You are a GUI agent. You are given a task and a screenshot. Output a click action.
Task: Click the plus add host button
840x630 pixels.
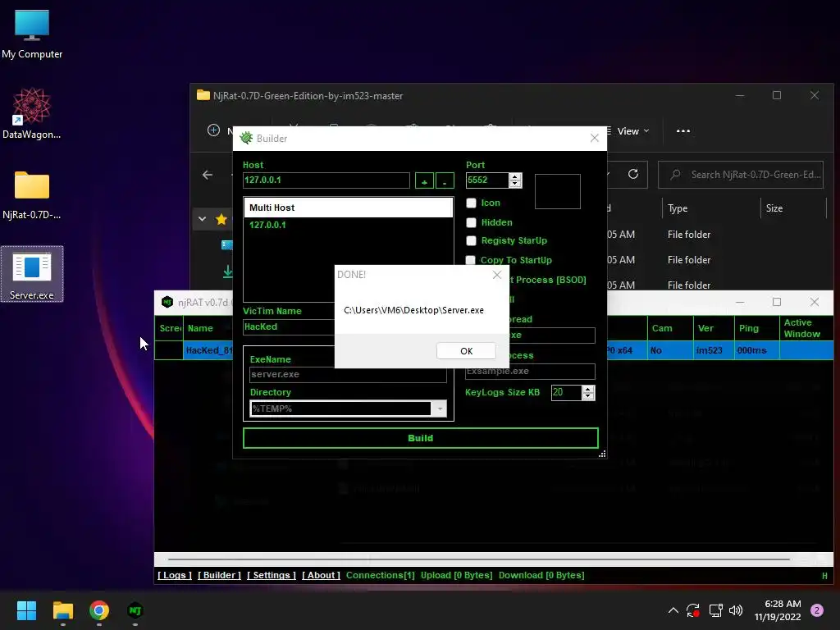[x=424, y=180]
